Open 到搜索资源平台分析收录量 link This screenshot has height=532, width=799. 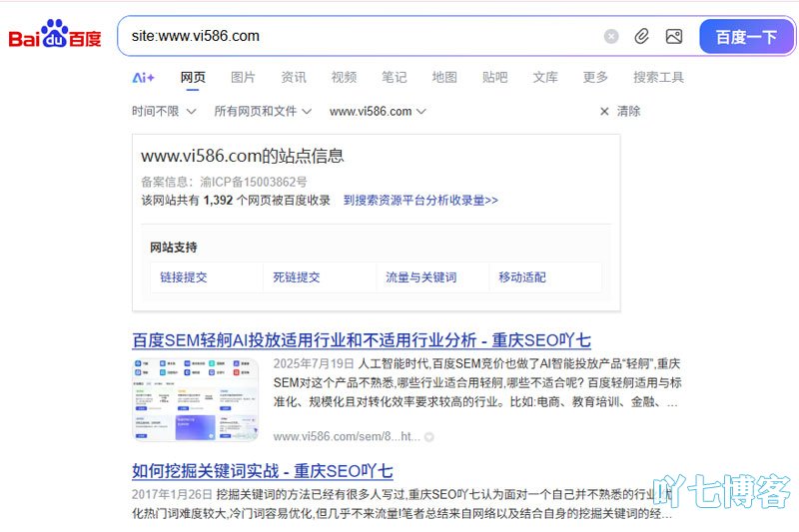[x=420, y=200]
